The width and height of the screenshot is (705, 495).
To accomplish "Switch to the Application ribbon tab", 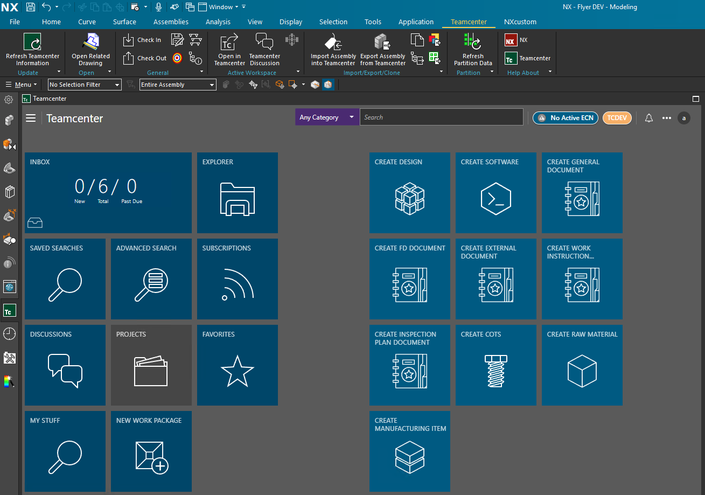I will click(416, 22).
